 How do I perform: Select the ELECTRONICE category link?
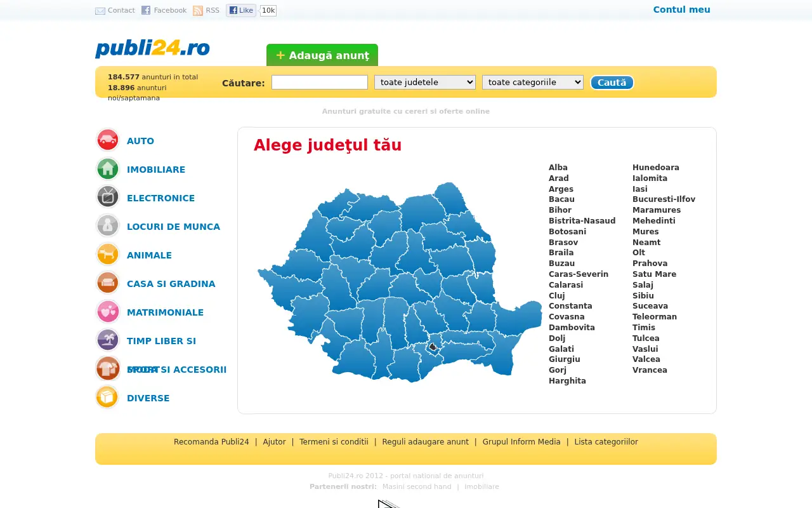coord(161,198)
